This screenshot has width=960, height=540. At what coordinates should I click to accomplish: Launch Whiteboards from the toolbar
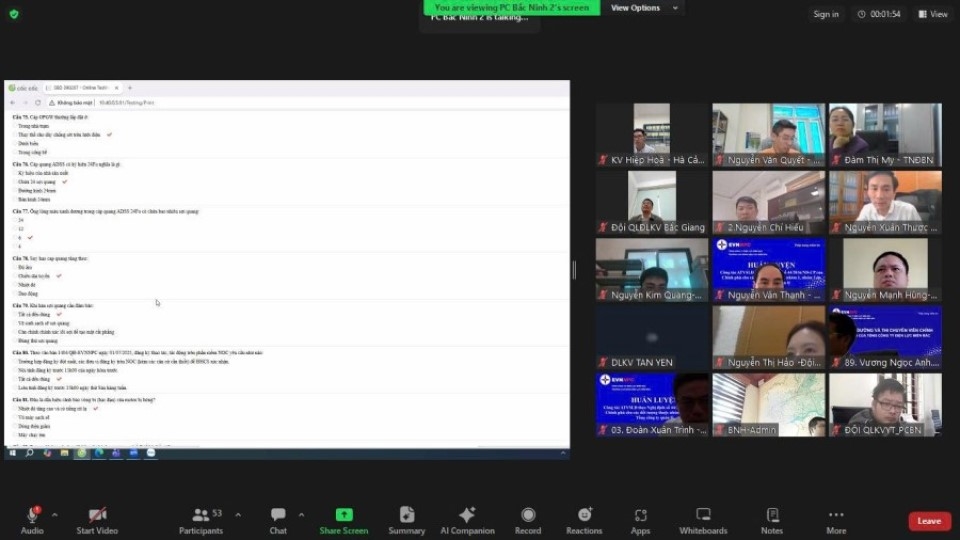(x=703, y=519)
